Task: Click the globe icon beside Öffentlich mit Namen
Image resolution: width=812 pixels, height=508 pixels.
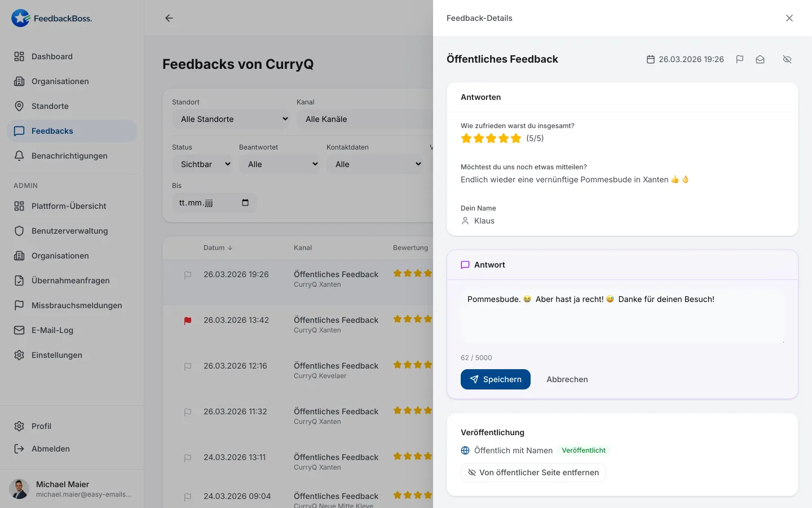Action: pyautogui.click(x=465, y=450)
